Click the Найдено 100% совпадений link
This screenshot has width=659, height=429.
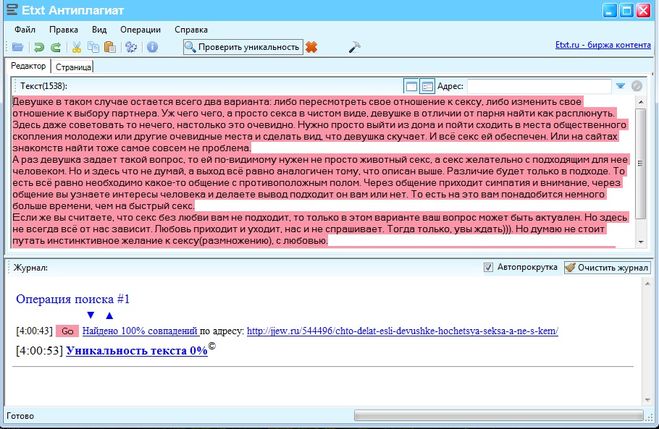point(140,331)
